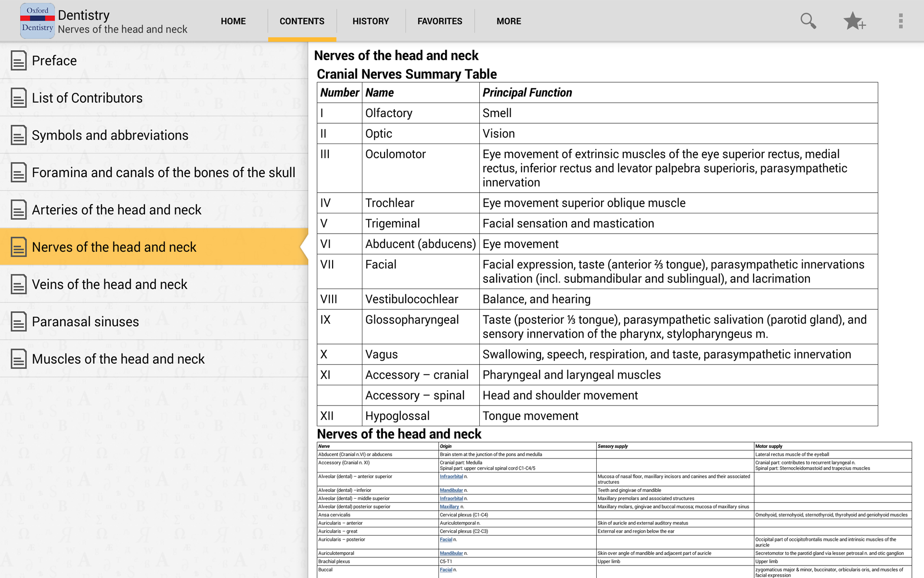Click the Accessory – cranial name cell
The image size is (924, 578).
click(x=421, y=375)
